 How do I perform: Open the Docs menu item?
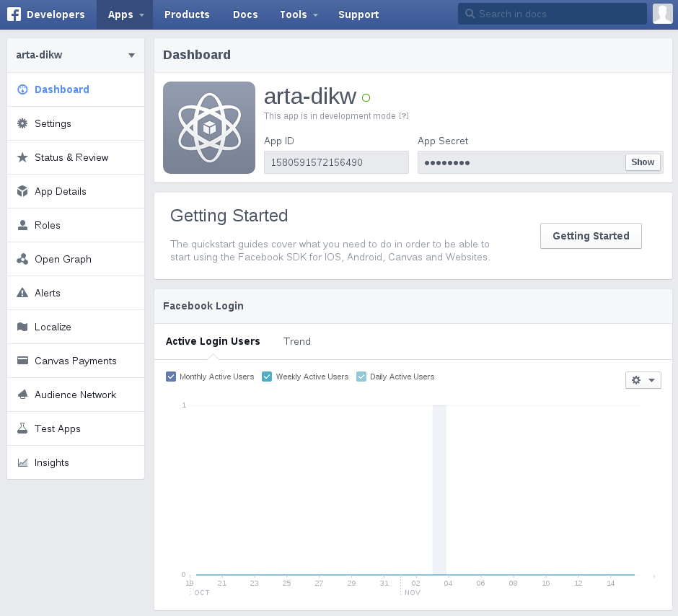(245, 14)
